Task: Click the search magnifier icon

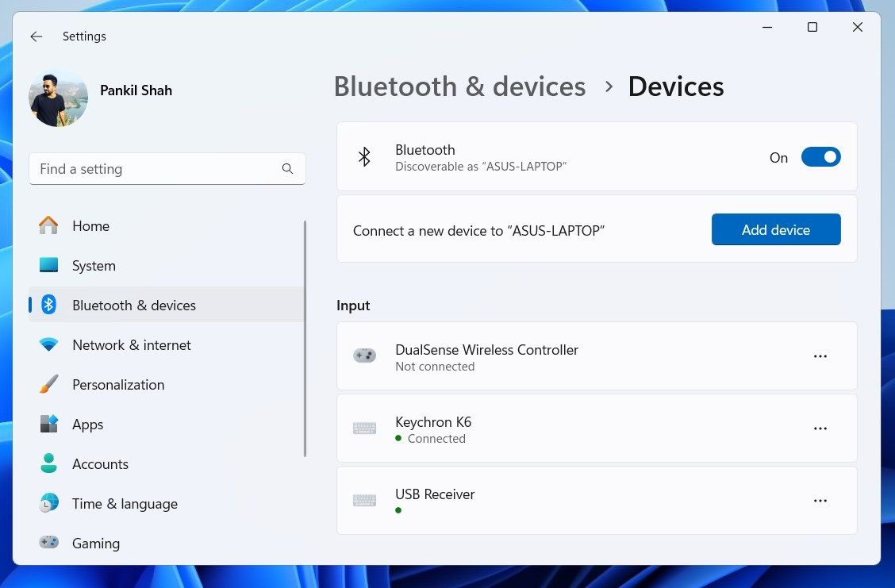Action: click(287, 168)
